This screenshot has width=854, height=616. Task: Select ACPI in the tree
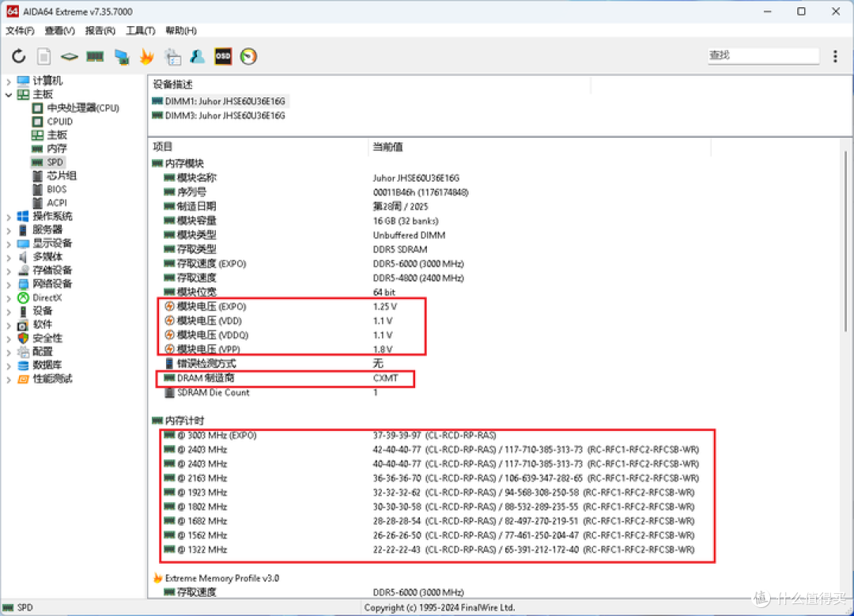coord(50,203)
